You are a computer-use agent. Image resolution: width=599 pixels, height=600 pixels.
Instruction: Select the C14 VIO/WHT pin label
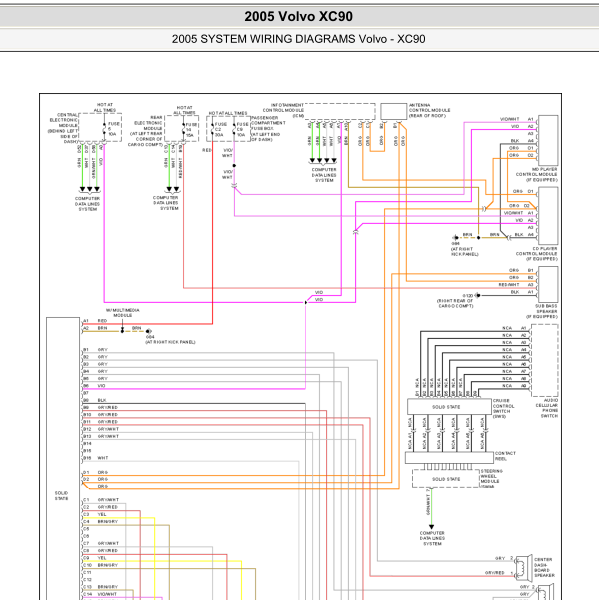(101, 594)
